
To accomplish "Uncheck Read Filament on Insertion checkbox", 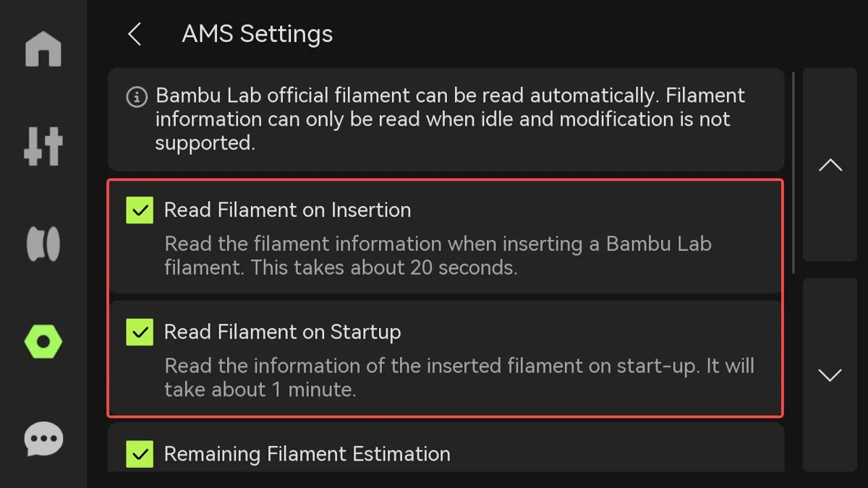I will point(140,210).
